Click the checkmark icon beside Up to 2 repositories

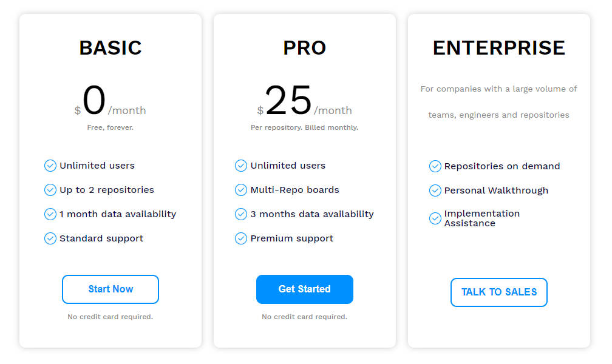coord(50,189)
